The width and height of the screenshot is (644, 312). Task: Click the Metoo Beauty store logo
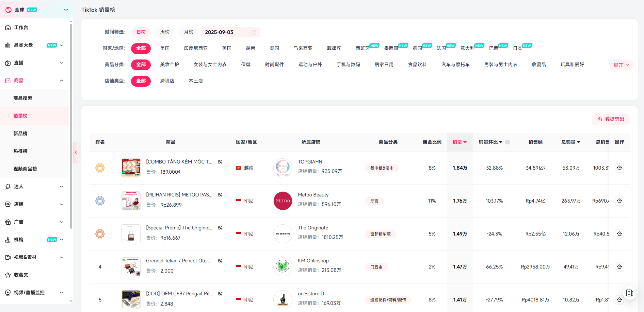(x=283, y=201)
